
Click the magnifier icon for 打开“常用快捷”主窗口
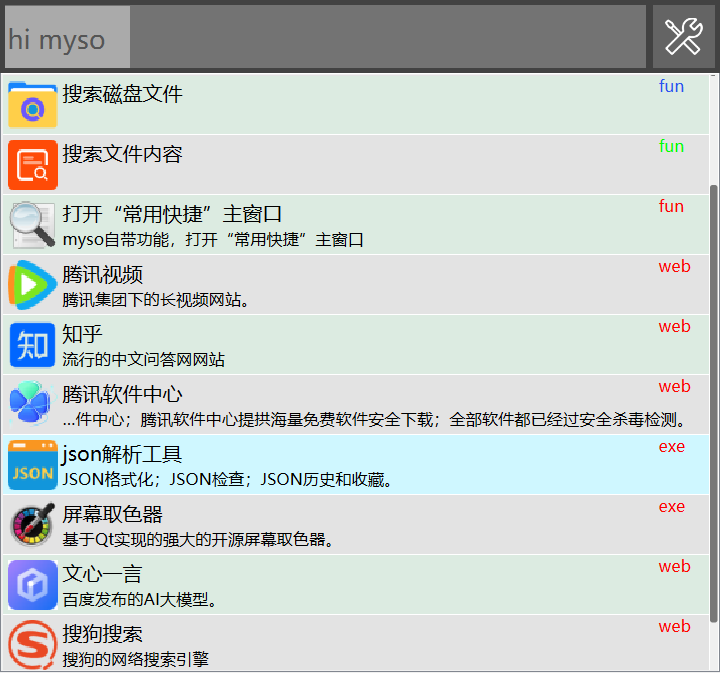[33, 224]
